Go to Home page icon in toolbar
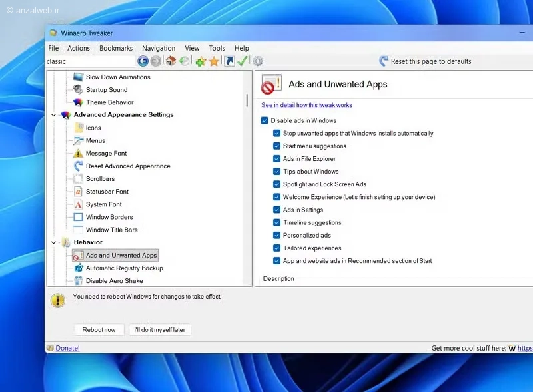533x392 pixels. click(171, 61)
